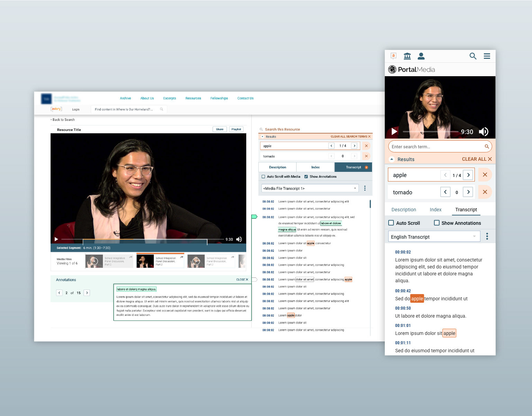Remove the 'apple' search term in desktop results
Screen dimensions: 532x416
(366, 146)
